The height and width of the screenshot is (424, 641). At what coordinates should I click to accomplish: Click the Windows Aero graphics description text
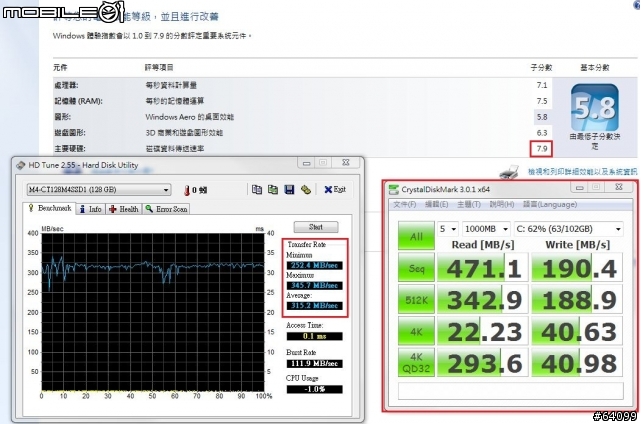190,117
